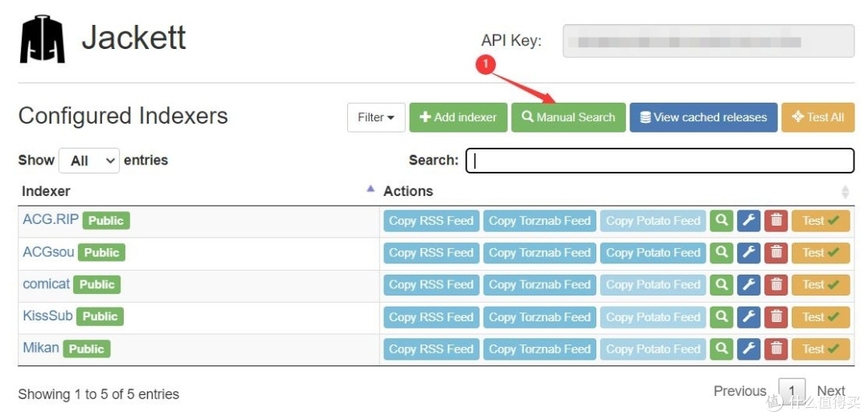Open the Filter dropdown
Screen dimensions: 868x420
pos(375,117)
